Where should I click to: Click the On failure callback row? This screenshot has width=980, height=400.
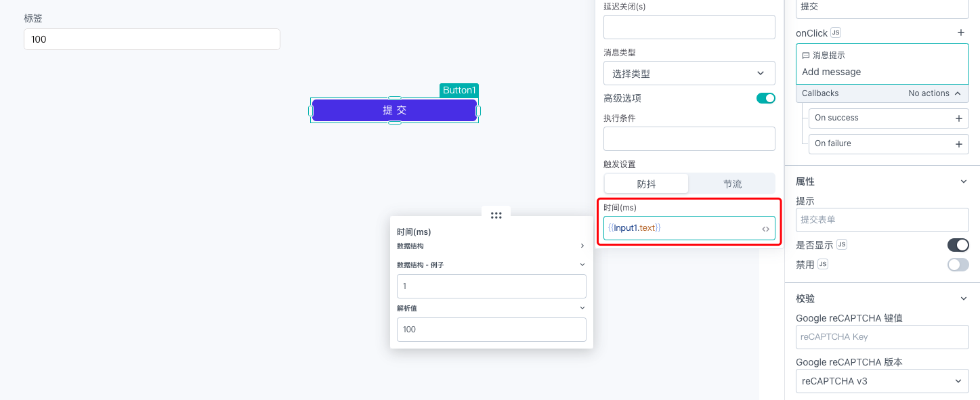(x=889, y=143)
